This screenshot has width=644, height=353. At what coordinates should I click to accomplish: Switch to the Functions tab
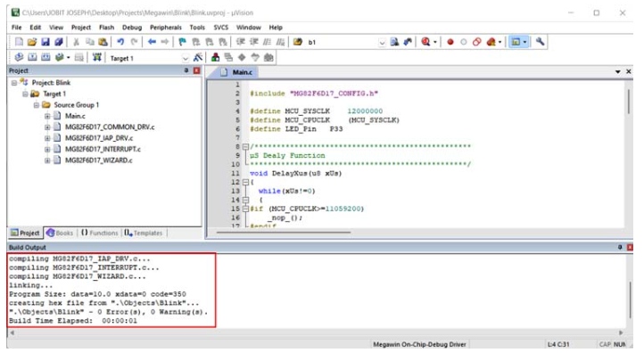(x=99, y=234)
